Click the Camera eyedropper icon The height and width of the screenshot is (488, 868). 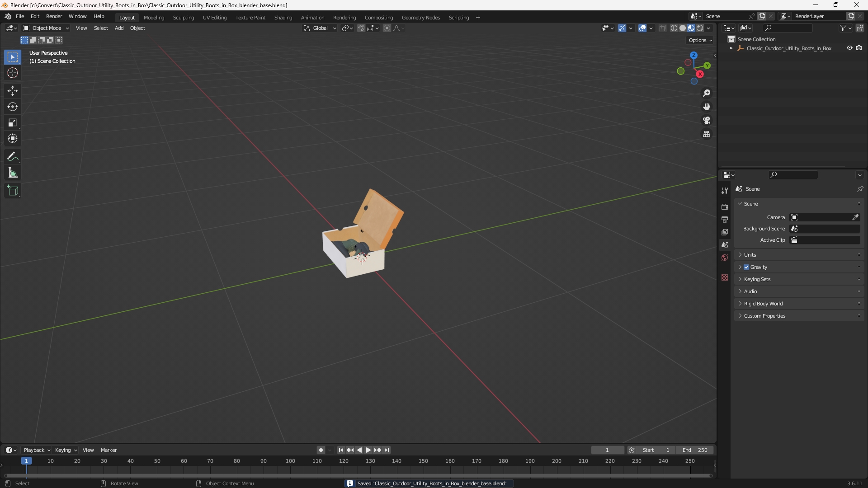coord(855,217)
